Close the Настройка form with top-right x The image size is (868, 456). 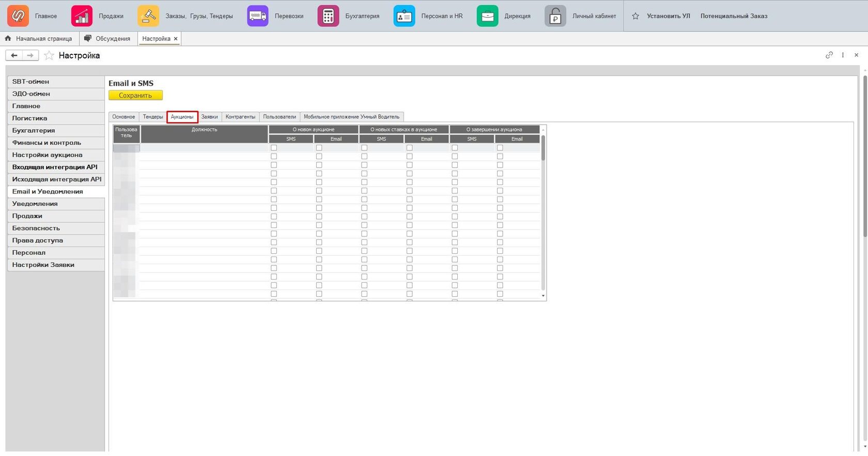tap(856, 55)
